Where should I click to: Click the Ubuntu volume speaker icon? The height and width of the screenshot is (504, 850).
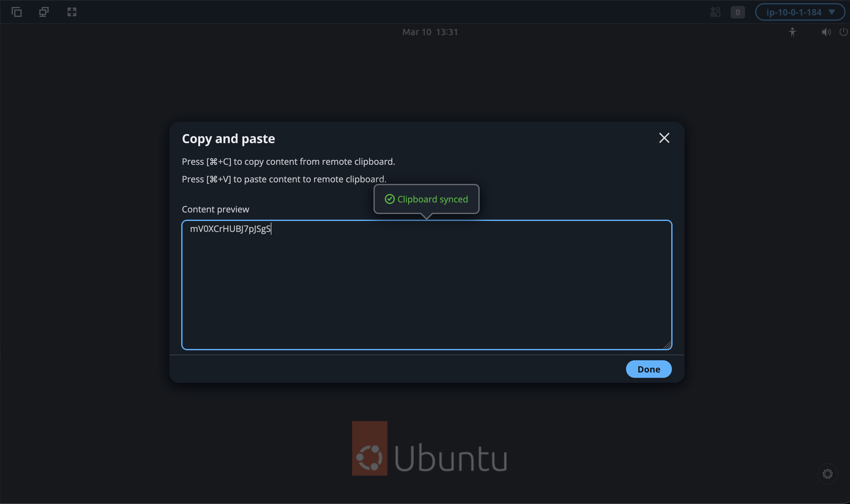(x=826, y=32)
